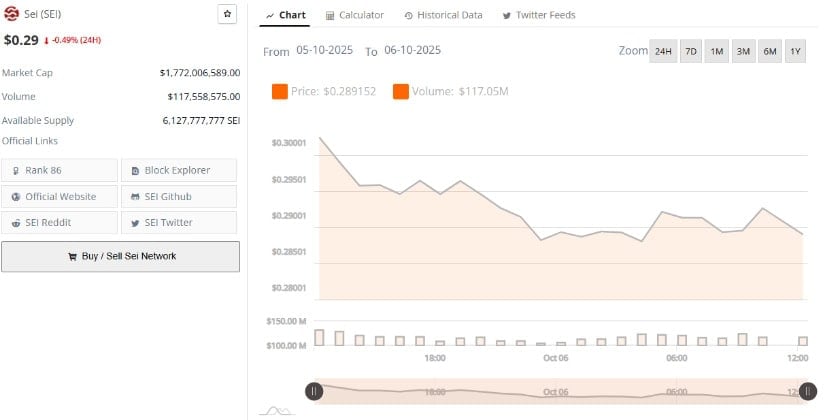View the Twitter Feeds tab

tap(538, 15)
